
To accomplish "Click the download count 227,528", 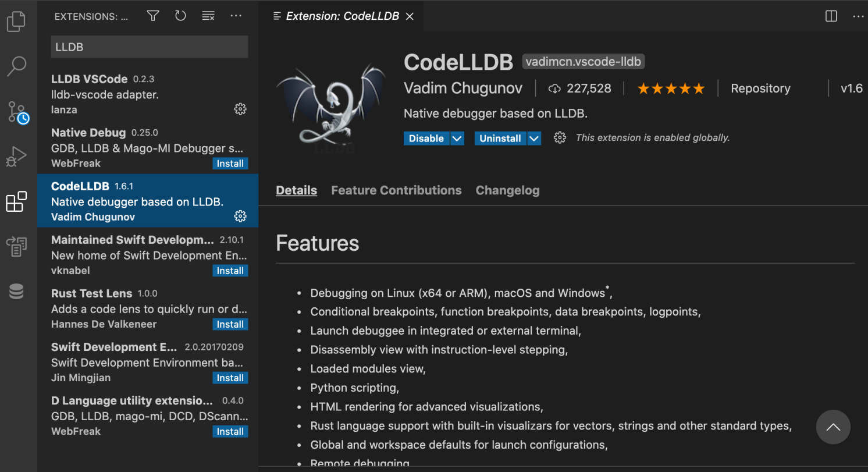I will click(580, 88).
